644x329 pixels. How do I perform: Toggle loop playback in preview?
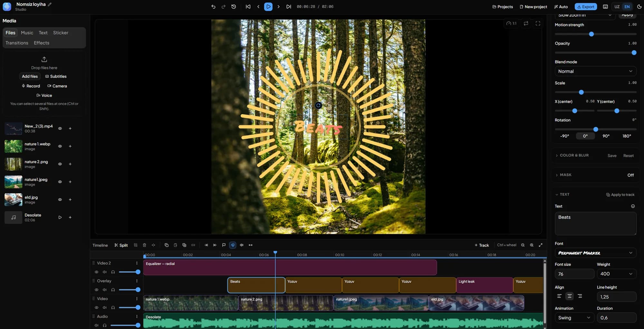pos(526,23)
